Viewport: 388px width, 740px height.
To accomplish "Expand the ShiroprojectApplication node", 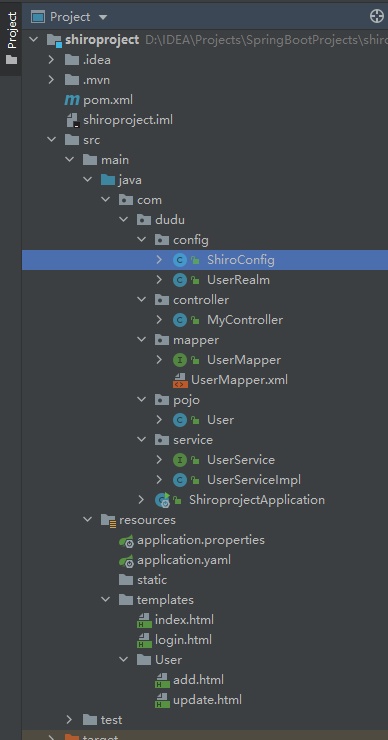I will click(x=141, y=499).
